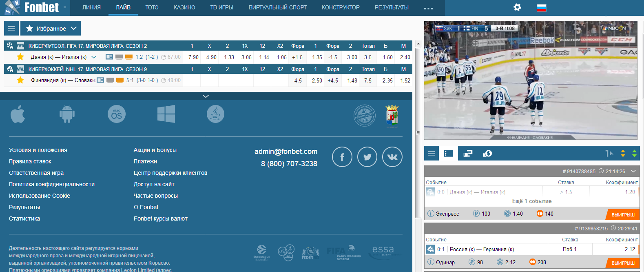Select the ЛАЙВ tab
Screen dimensions: 644x272
tap(123, 7)
